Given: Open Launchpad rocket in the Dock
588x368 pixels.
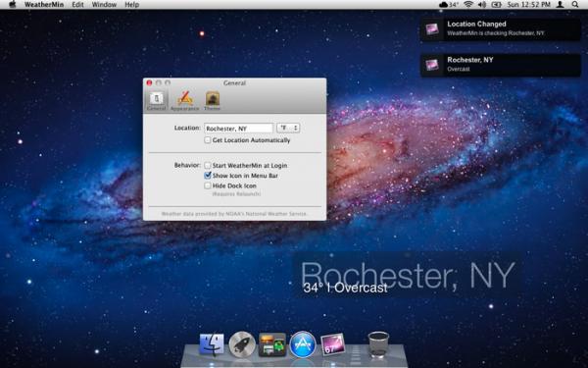Looking at the screenshot, I should (242, 344).
